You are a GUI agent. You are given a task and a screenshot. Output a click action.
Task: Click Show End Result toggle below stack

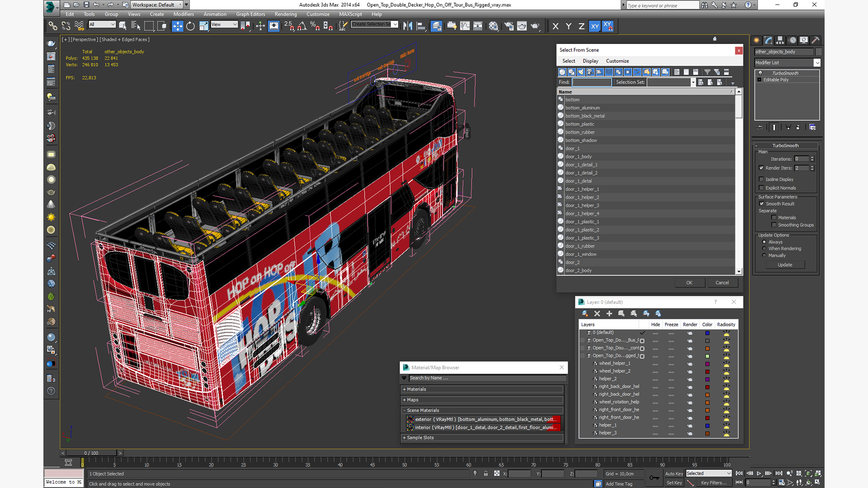coord(774,127)
